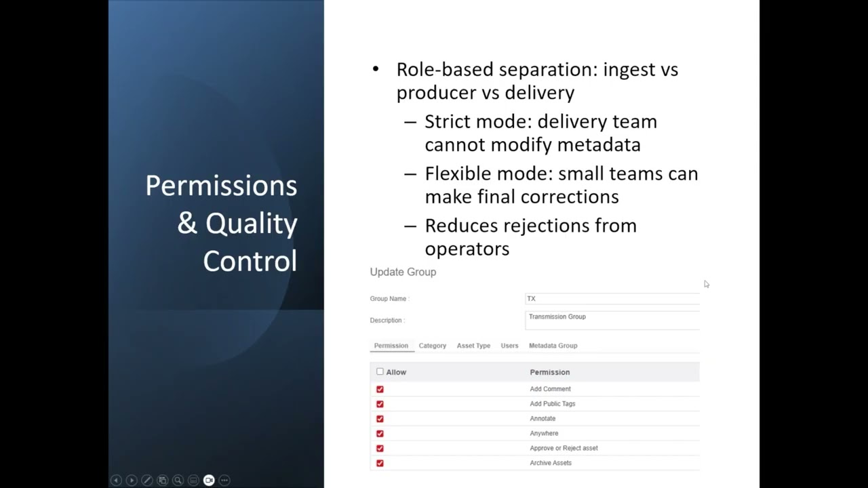Uncheck the Add Public Tags permission

(x=380, y=404)
